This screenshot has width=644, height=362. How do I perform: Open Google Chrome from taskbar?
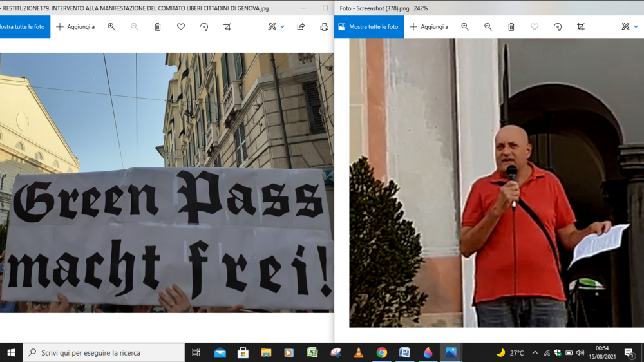point(381,352)
